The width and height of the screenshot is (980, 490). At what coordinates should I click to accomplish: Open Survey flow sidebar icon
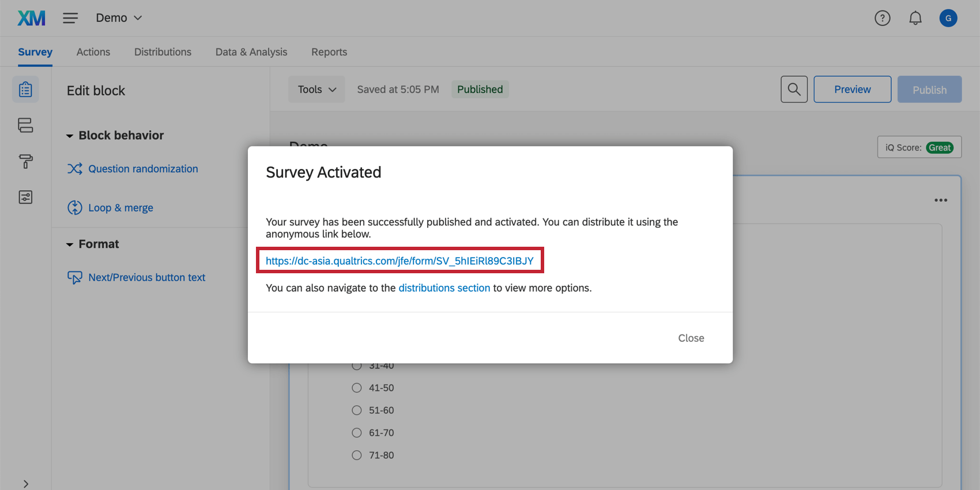pos(25,126)
